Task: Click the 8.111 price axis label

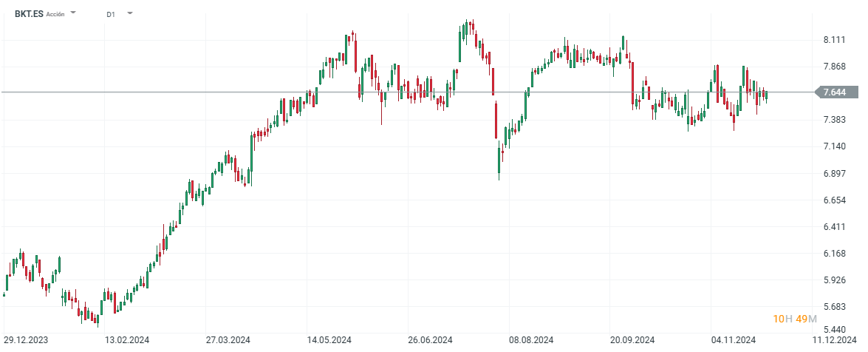Action: pos(834,40)
